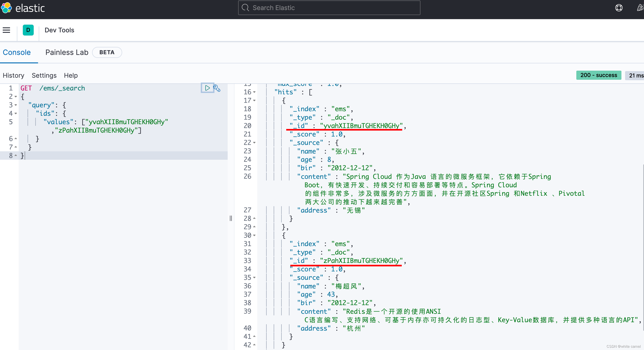
Task: Click the User account icon top right
Action: [x=640, y=8]
